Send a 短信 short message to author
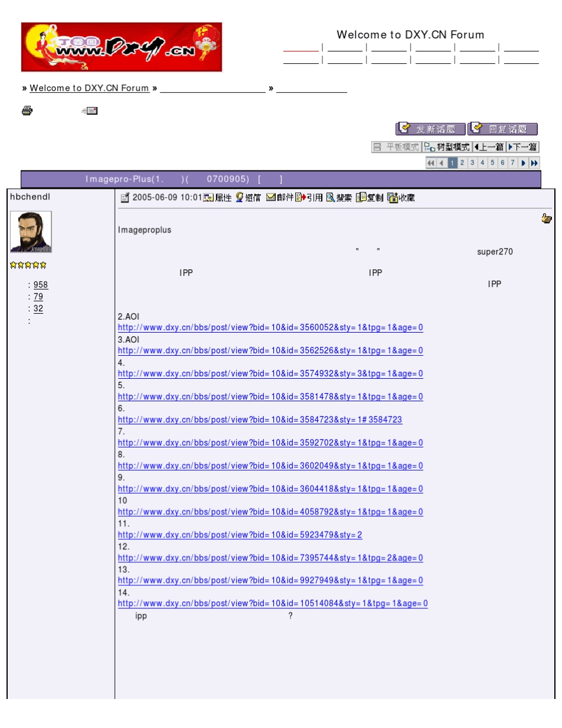Viewport: 562px width, 728px height. (248, 198)
